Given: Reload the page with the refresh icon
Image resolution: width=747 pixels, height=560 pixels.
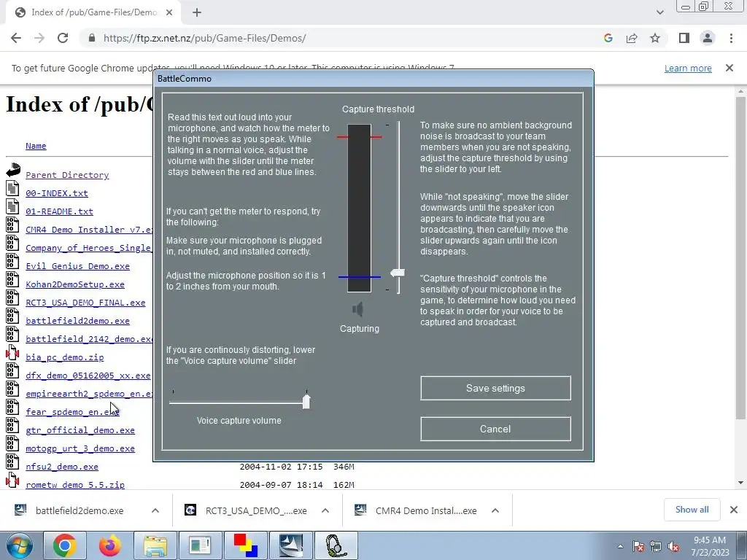Looking at the screenshot, I should (63, 38).
